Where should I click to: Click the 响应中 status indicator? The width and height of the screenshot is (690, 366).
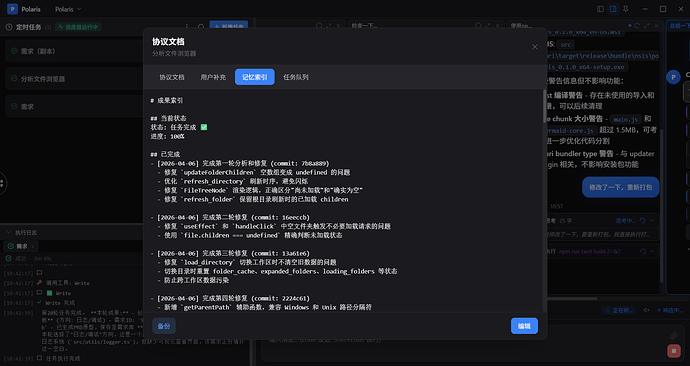(670, 310)
